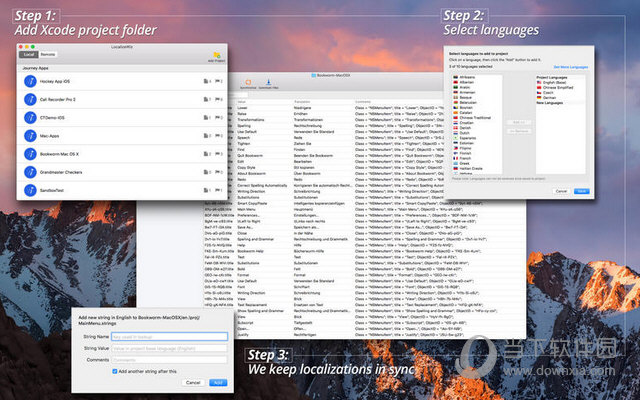Click the blue Add button in string dialog
Viewport: 640px width, 400px height.
pyautogui.click(x=218, y=382)
